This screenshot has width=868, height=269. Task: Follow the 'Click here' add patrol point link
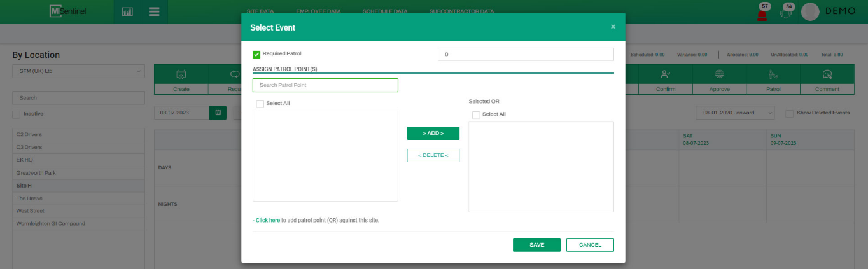(x=267, y=220)
